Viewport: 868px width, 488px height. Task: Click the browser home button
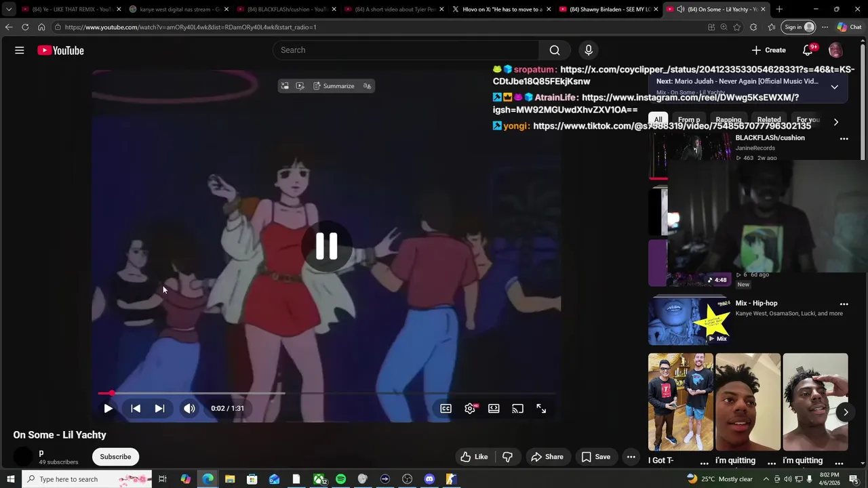click(41, 27)
